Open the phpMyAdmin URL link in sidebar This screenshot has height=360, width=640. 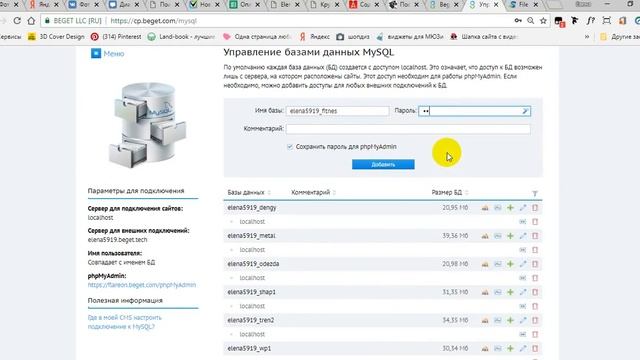pyautogui.click(x=142, y=285)
